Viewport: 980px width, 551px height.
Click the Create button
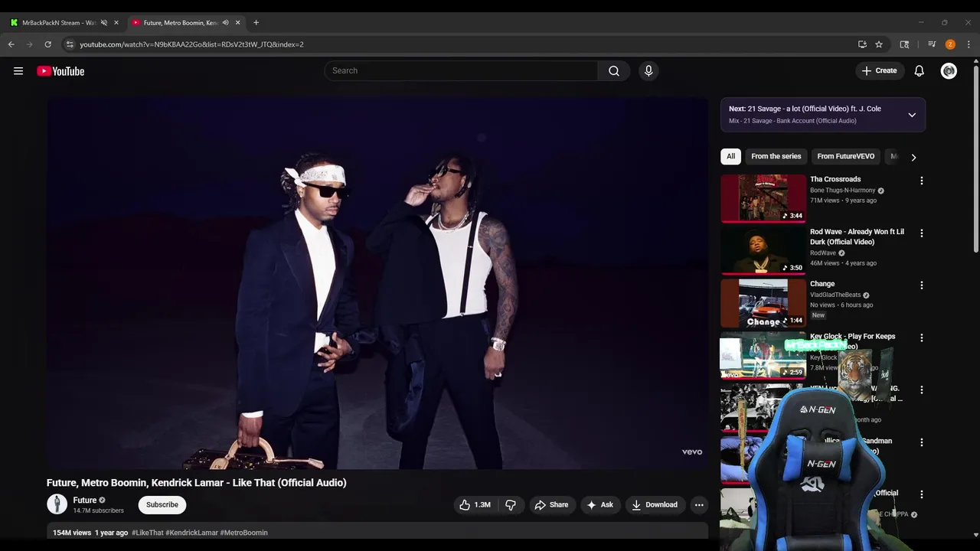[x=879, y=70]
